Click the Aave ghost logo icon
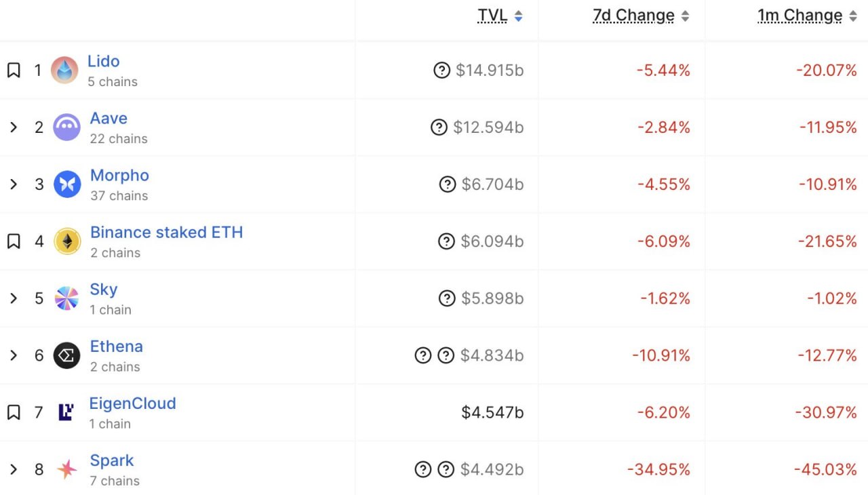Viewport: 868px width, 495px height. [x=67, y=127]
